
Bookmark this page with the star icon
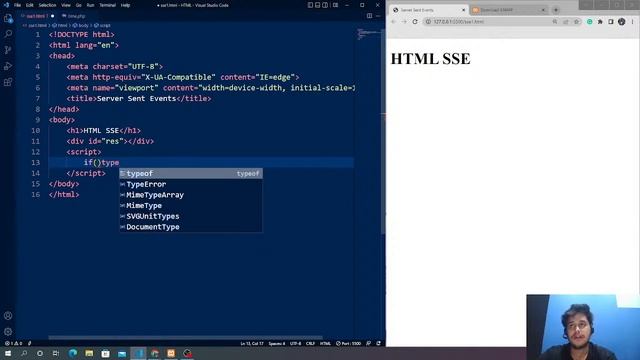(x=576, y=22)
